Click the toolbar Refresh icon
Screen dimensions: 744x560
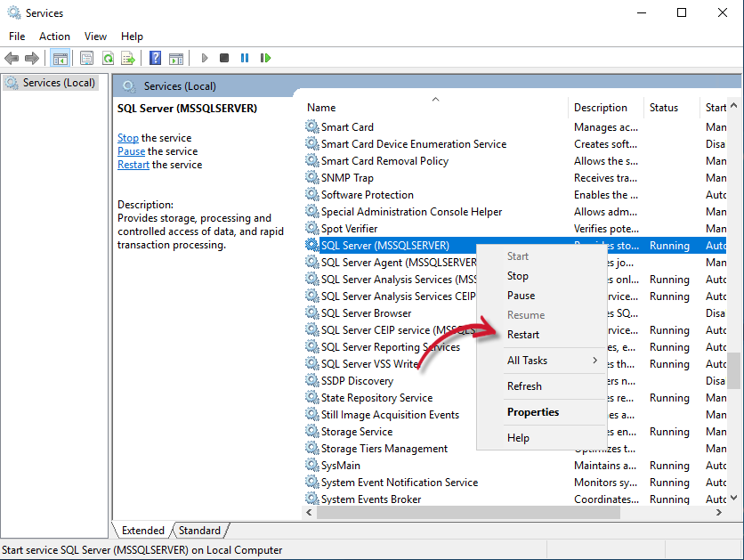pos(108,58)
